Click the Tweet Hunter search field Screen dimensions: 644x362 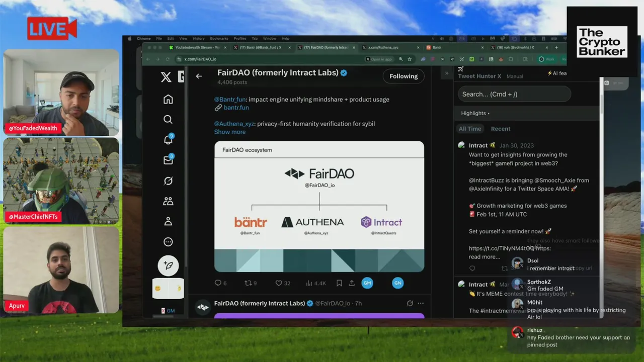pyautogui.click(x=514, y=94)
